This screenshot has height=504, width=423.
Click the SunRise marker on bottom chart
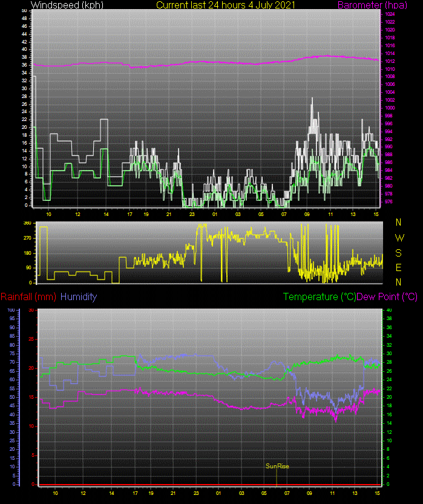(x=277, y=466)
